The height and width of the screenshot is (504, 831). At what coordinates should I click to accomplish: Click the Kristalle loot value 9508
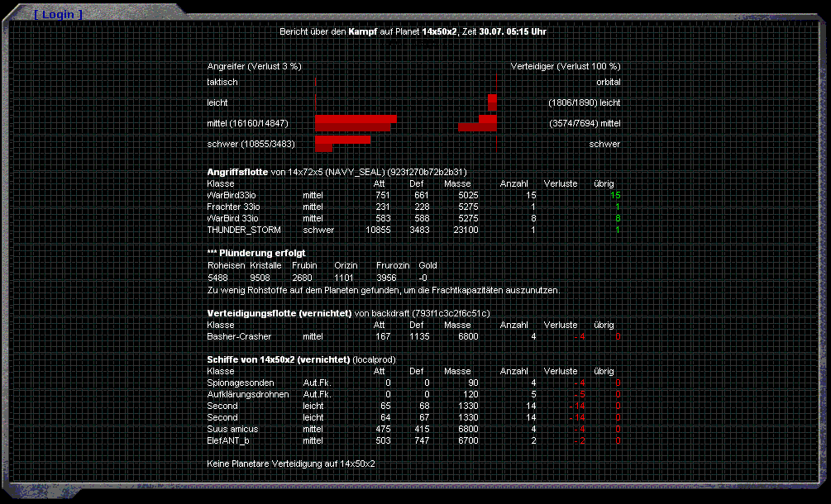[x=260, y=278]
